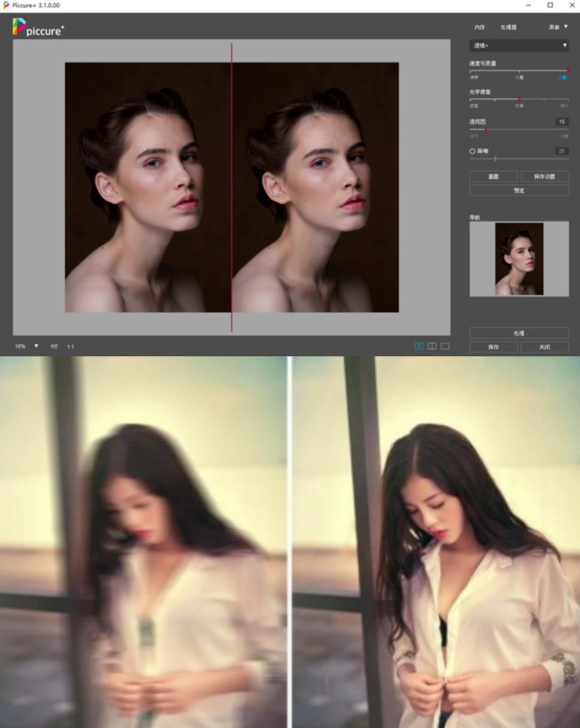The image size is (580, 728).
Task: Open the 10% zoom level dropdown
Action: [36, 347]
